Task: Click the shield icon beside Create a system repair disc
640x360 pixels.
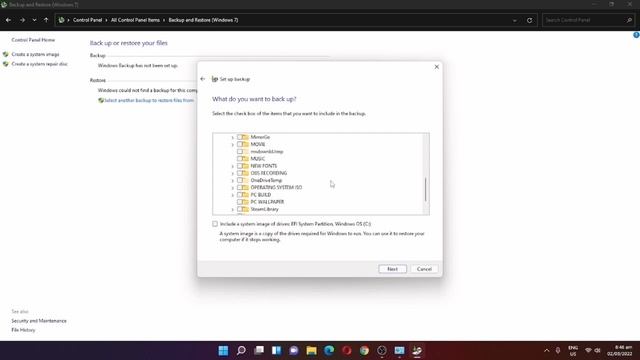Action: click(x=6, y=64)
